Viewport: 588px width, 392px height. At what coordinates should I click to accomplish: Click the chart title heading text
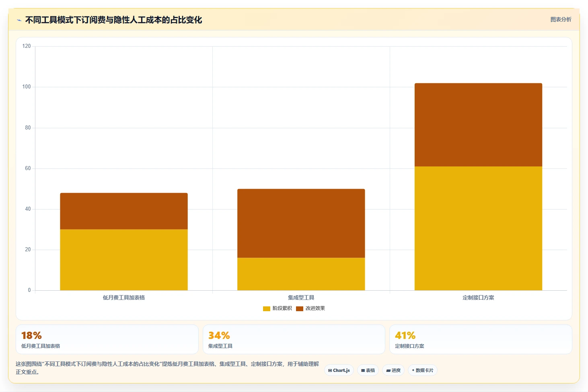[113, 20]
